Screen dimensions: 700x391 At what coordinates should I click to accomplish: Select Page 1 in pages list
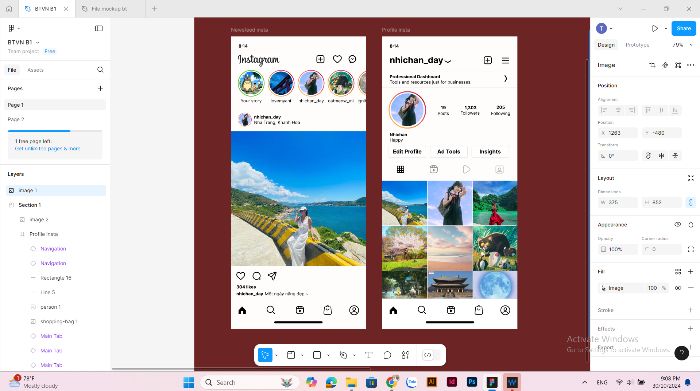(56, 105)
